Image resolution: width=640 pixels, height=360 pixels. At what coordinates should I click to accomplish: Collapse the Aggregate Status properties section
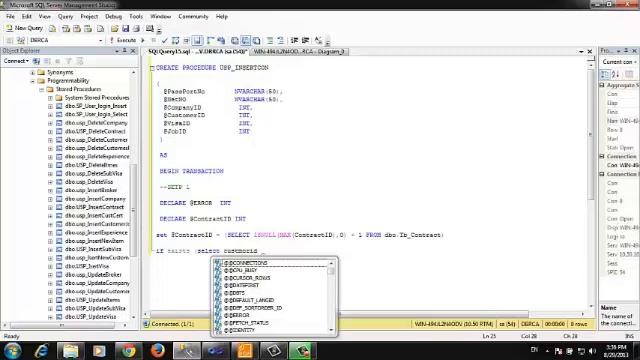[602, 85]
